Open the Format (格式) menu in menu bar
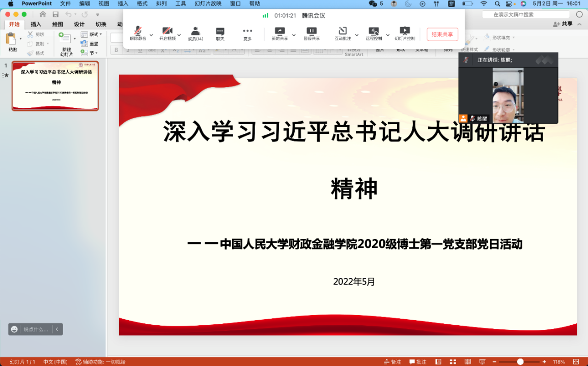Viewport: 588px width, 366px height. [142, 4]
